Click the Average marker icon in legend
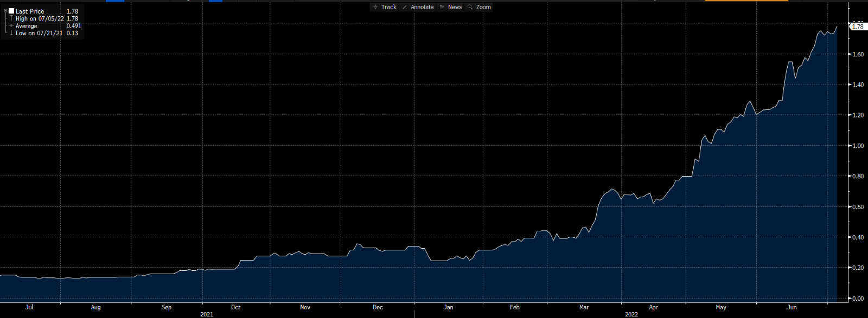Viewport: 868px width, 318px height. coord(11,26)
